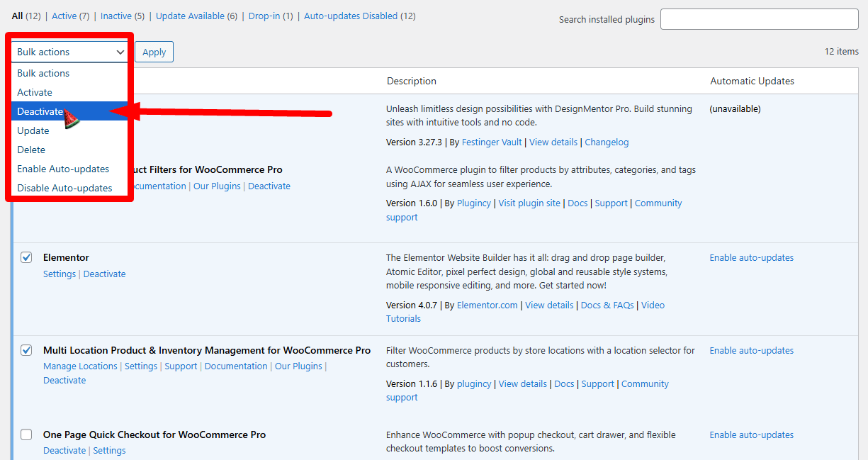Deactivate Product Filters for WooCommerce Pro
868x460 pixels.
[269, 186]
